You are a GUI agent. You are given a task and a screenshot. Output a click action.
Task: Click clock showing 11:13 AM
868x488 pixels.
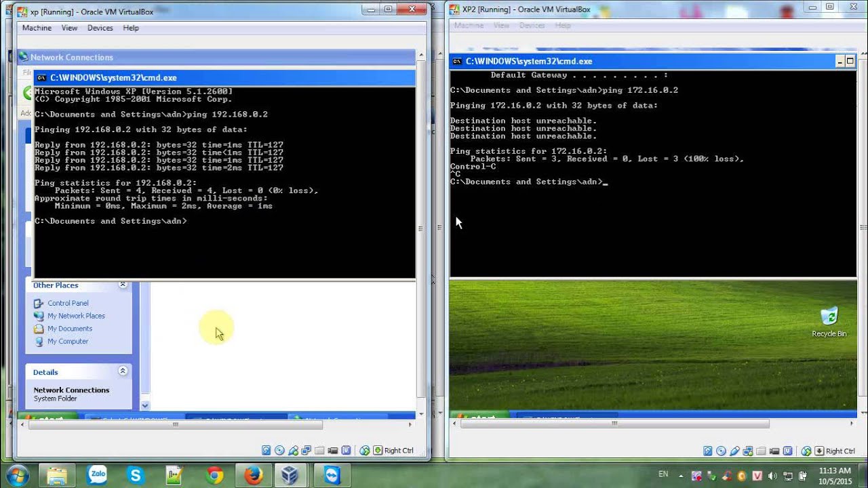[x=834, y=470]
